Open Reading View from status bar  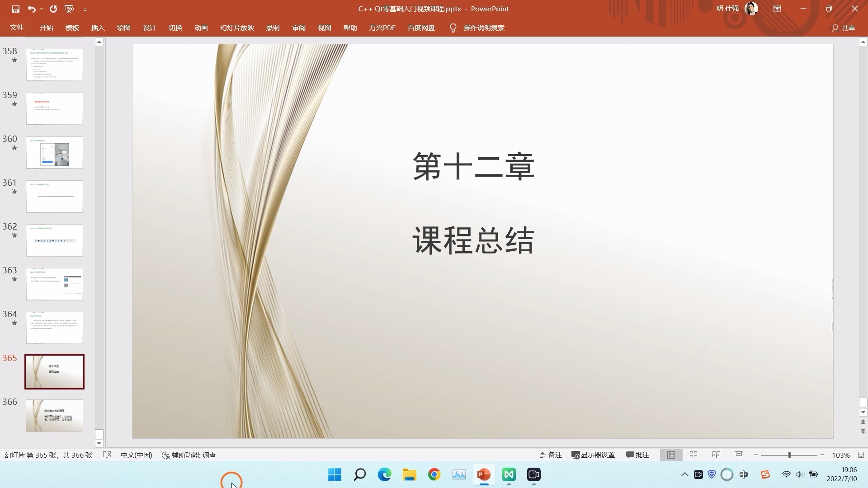[716, 455]
